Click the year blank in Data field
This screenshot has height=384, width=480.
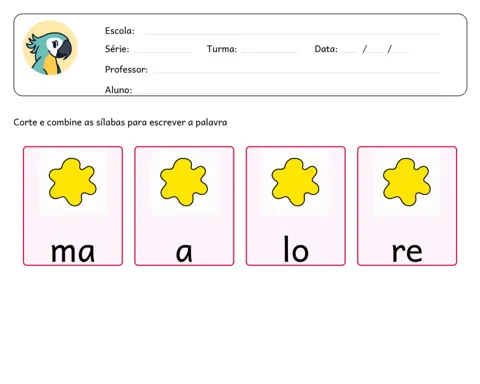tap(400, 52)
